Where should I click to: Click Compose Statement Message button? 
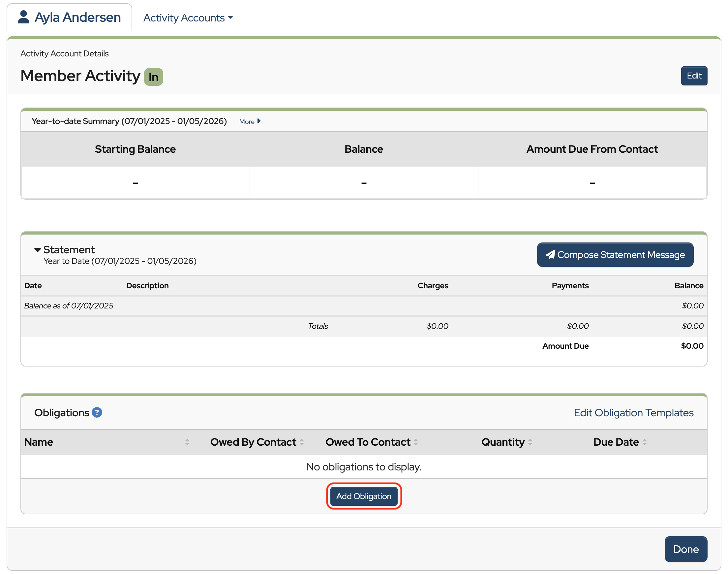pos(615,255)
